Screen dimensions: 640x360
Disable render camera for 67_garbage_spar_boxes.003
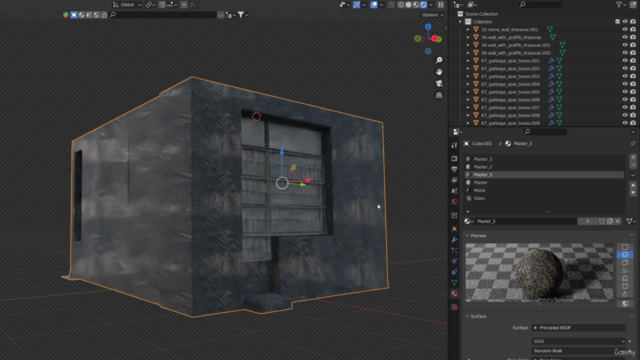tap(633, 76)
